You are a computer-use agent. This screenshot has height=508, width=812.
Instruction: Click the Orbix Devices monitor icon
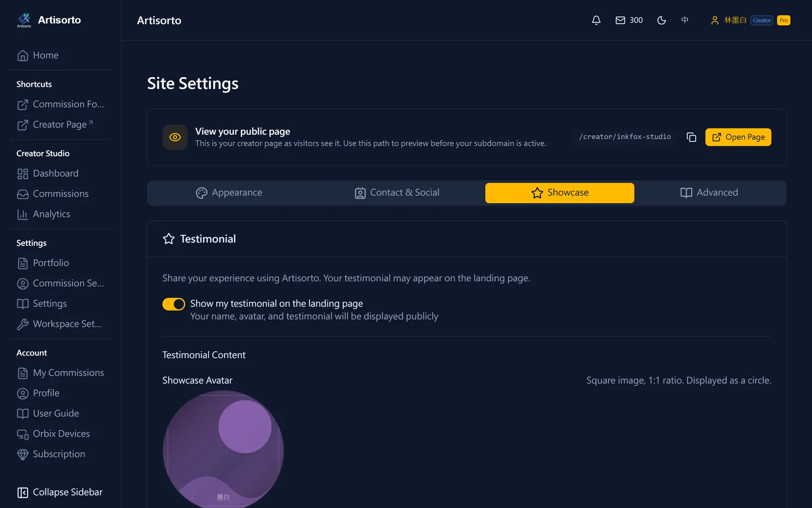tap(23, 434)
